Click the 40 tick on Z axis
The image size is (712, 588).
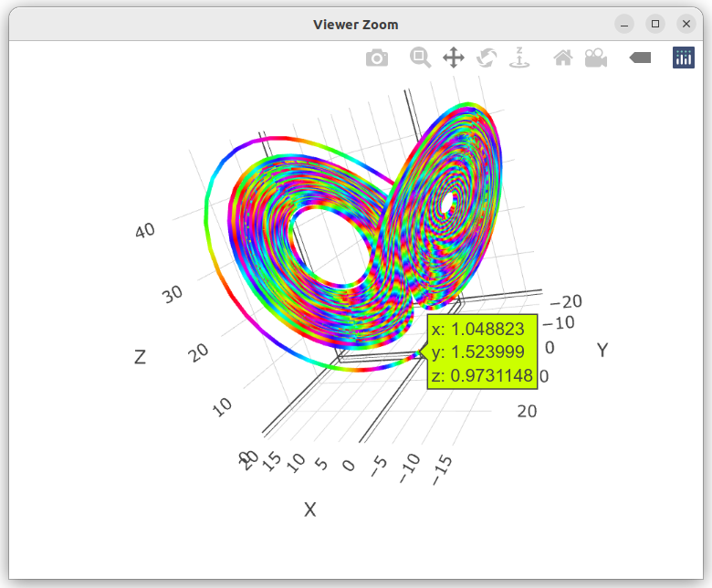point(144,231)
